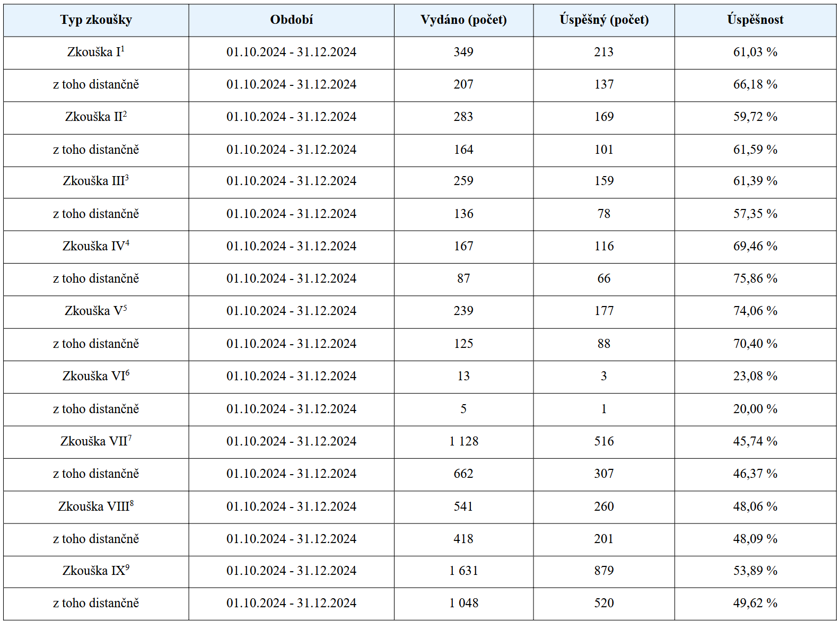Open footnote 7 next to Zkouška VII
The image size is (840, 629).
130,438
